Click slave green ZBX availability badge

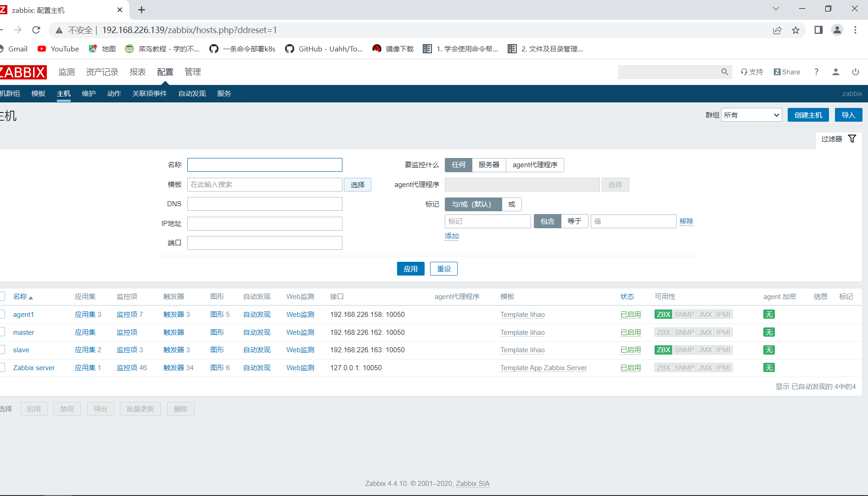click(663, 350)
